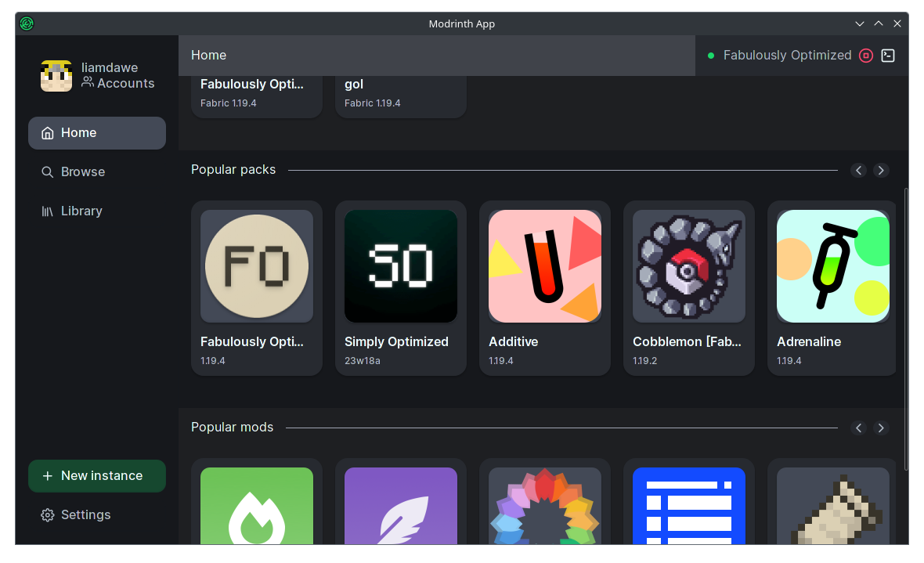This screenshot has height=563, width=924.
Task: Stop the running Fabulously Optimized instance
Action: (865, 56)
